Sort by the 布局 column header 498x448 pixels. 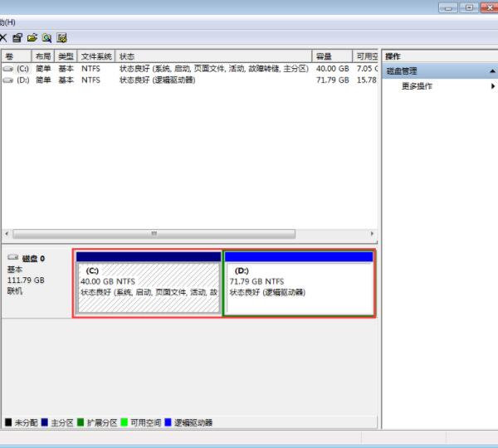pos(43,56)
